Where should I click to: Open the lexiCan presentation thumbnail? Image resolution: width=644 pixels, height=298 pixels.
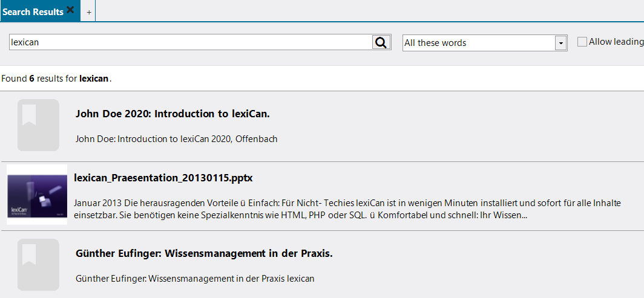37,195
